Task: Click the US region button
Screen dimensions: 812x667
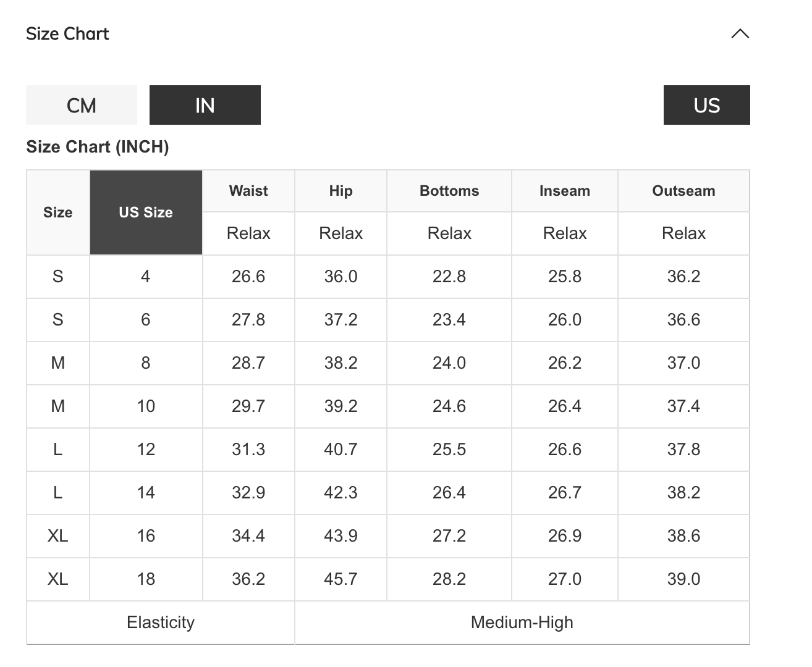Action: 706,105
